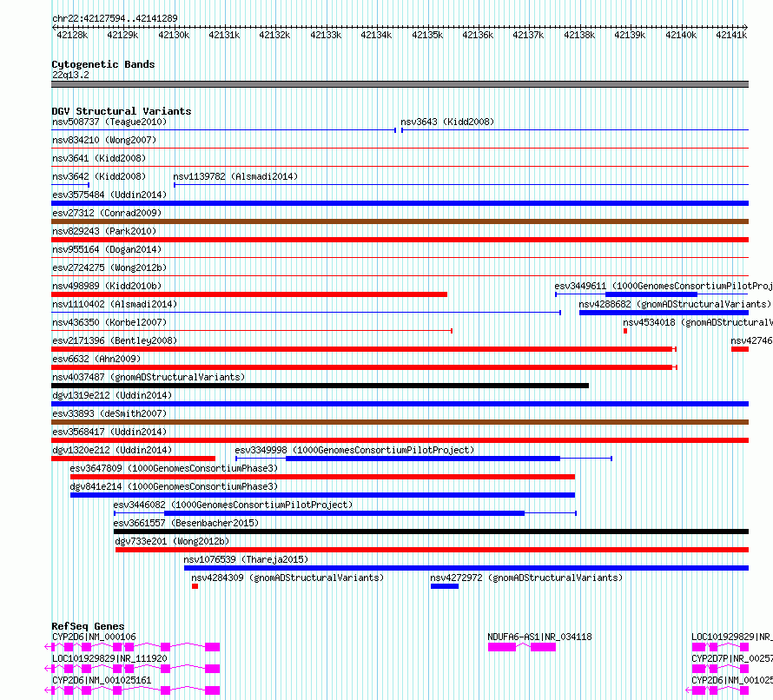Select the nsv3643 (Kidd2008) variant label
773x700 pixels.
447,122
